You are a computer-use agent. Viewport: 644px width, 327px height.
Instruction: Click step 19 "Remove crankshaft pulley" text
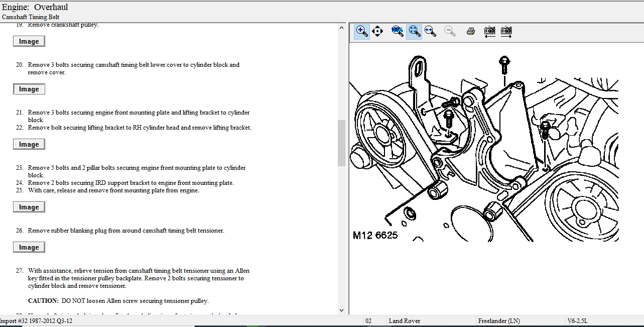tap(63, 25)
